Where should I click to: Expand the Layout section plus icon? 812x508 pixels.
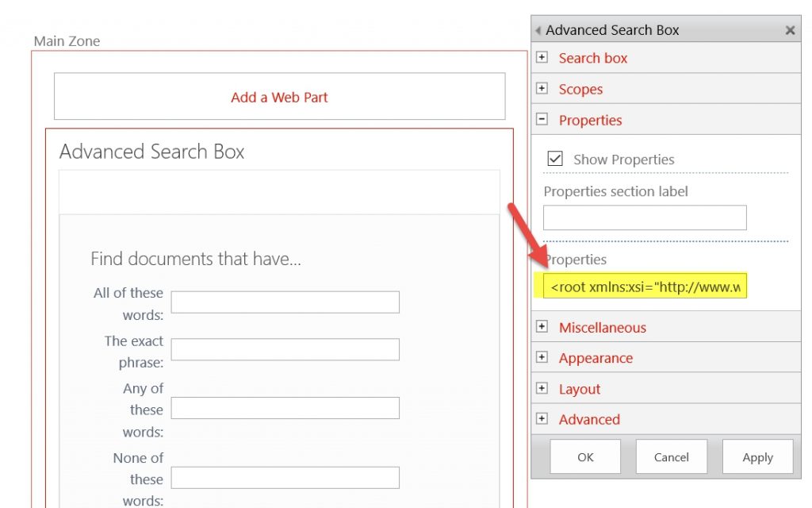click(542, 387)
